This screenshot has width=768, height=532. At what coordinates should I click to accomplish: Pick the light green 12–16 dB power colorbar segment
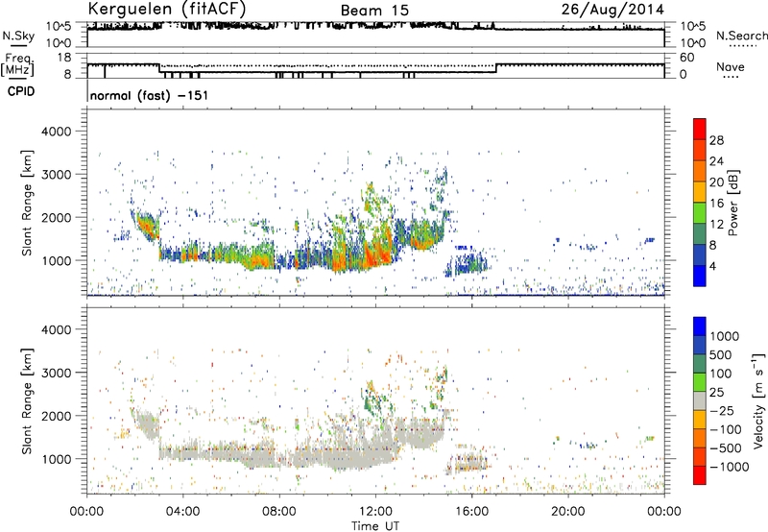tap(700, 212)
